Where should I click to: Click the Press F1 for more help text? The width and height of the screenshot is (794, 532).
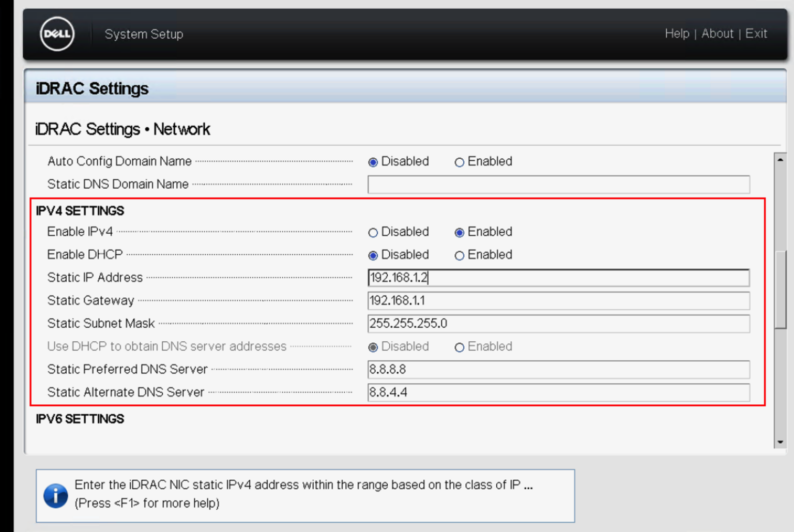147,503
